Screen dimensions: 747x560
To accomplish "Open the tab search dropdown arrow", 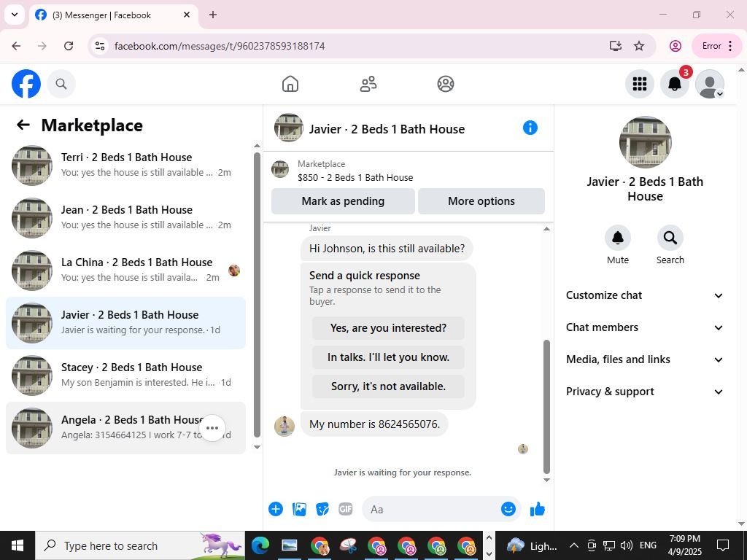I will [x=15, y=15].
